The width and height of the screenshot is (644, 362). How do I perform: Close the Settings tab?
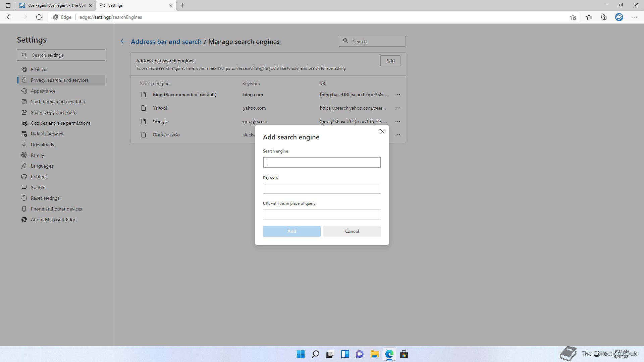pyautogui.click(x=171, y=5)
